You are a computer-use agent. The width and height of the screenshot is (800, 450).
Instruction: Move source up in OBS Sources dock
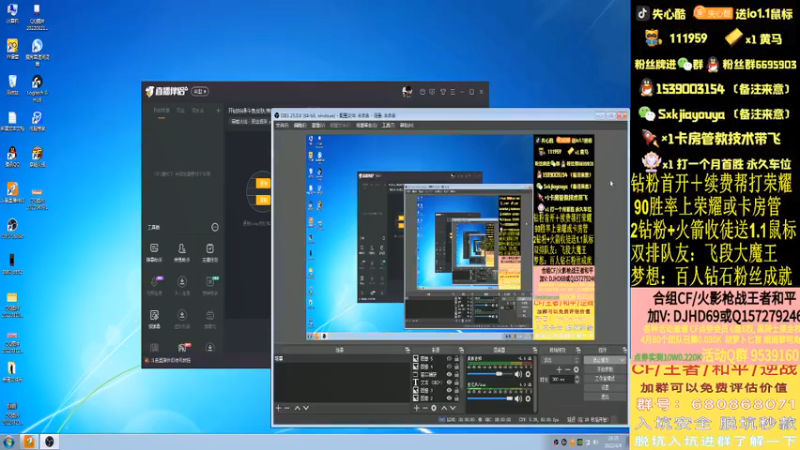pos(444,408)
